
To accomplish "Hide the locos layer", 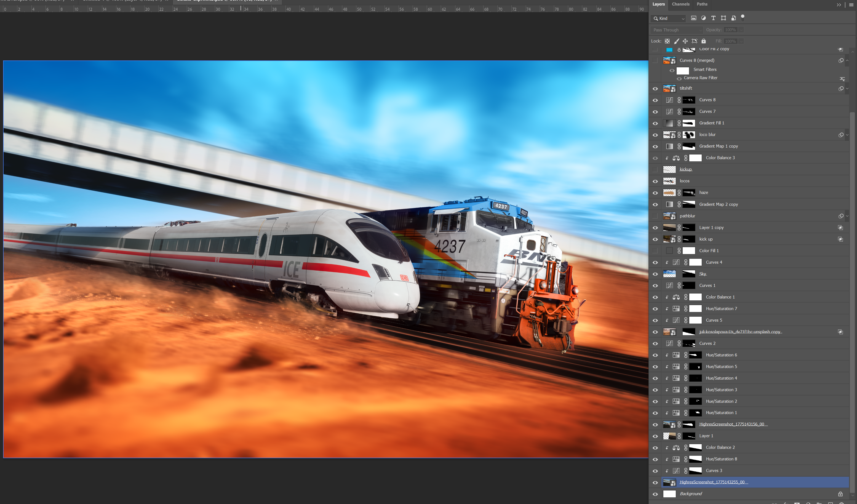I will pyautogui.click(x=655, y=181).
